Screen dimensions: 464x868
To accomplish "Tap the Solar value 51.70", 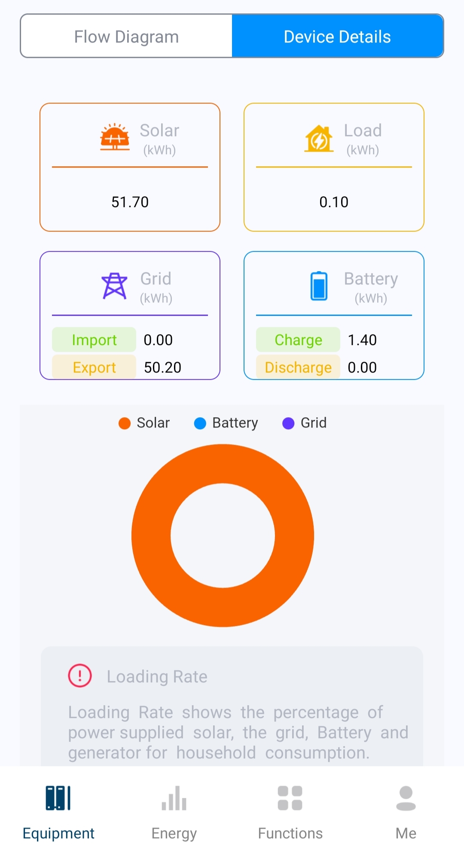I will pos(130,202).
